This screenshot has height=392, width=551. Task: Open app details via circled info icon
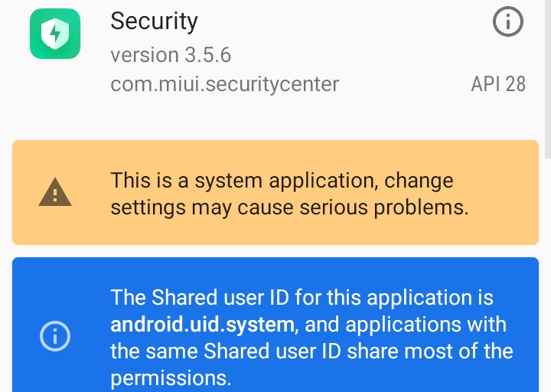(507, 22)
